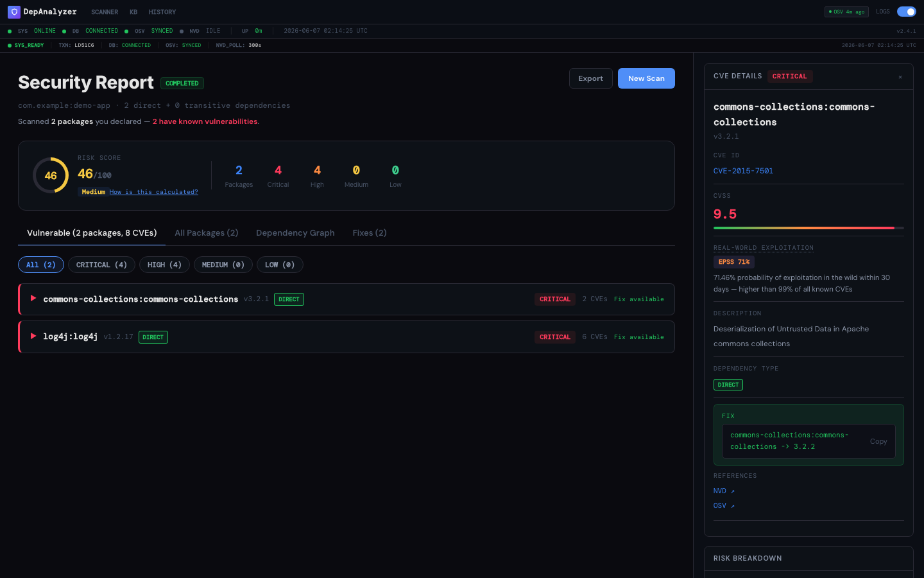Click the EPSS 71% badge

(x=734, y=262)
